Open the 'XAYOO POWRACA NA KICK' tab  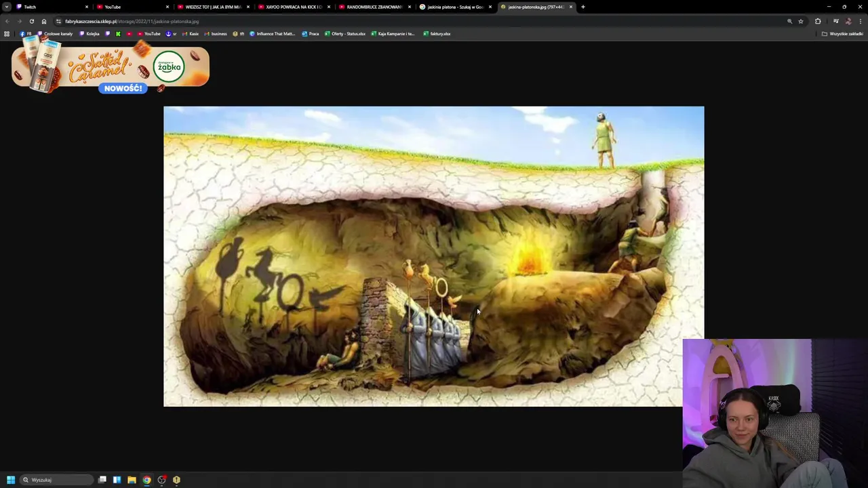coord(294,7)
